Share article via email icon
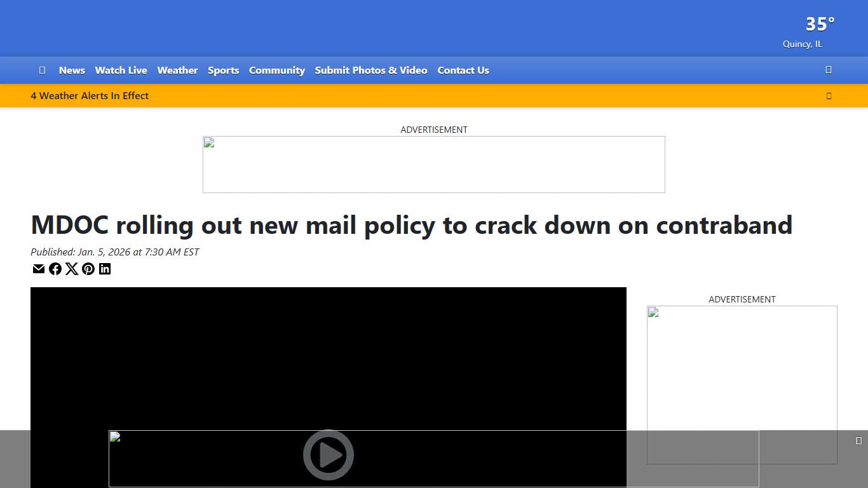Viewport: 868px width, 488px height. (39, 269)
